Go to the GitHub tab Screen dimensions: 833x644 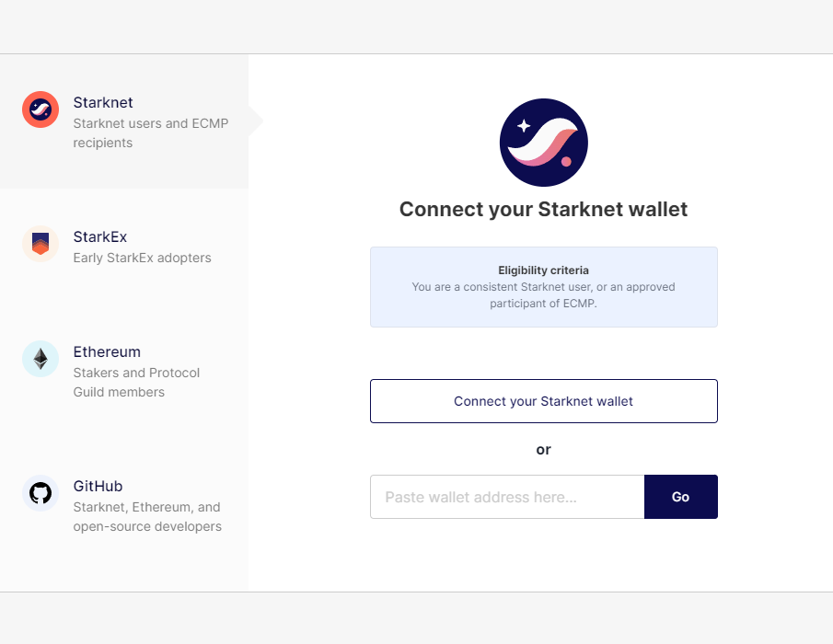(98, 486)
